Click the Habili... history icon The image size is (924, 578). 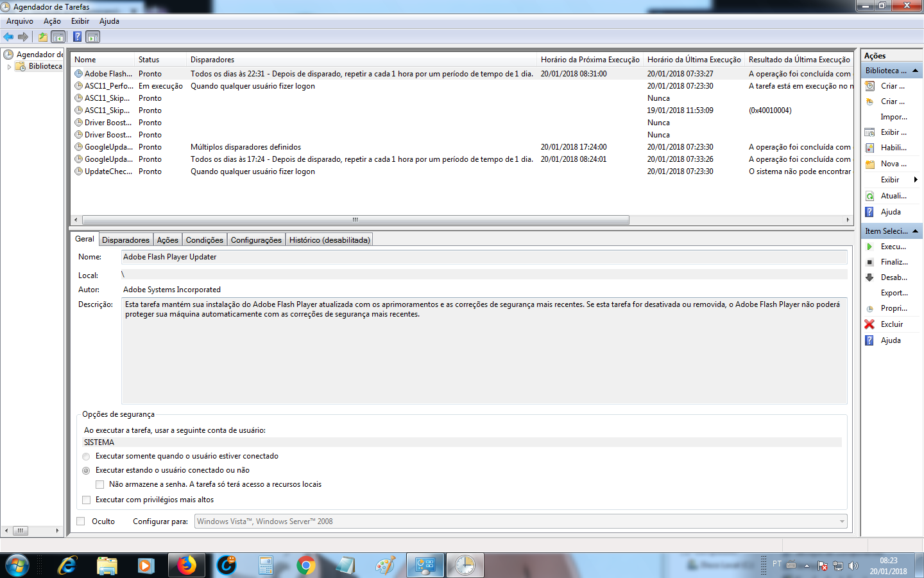point(870,148)
